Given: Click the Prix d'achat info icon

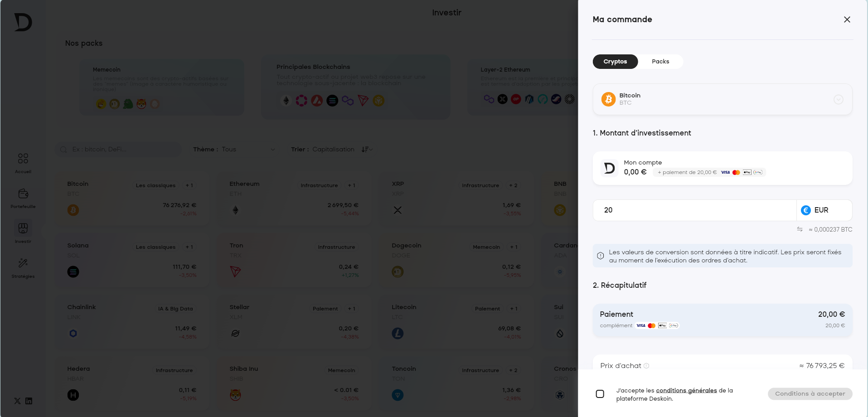Looking at the screenshot, I should pyautogui.click(x=646, y=366).
